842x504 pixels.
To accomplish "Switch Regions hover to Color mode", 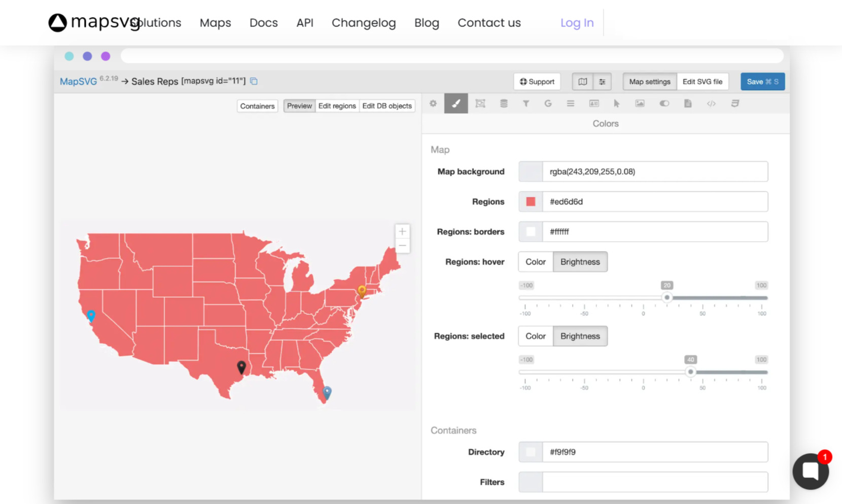I will [x=535, y=262].
